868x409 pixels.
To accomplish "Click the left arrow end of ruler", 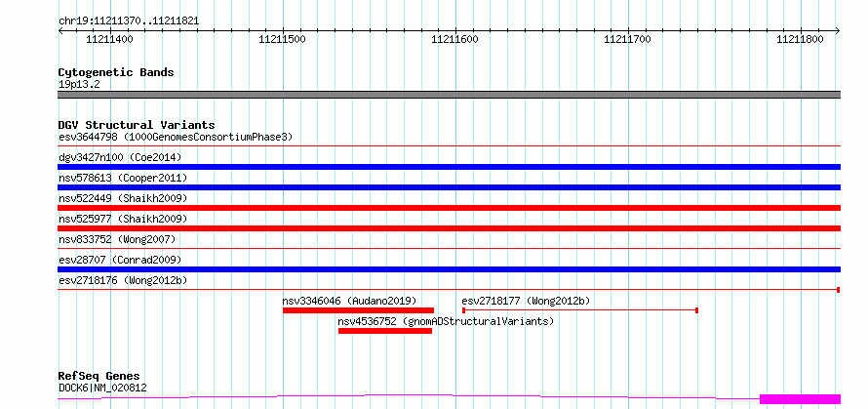I will [x=60, y=30].
